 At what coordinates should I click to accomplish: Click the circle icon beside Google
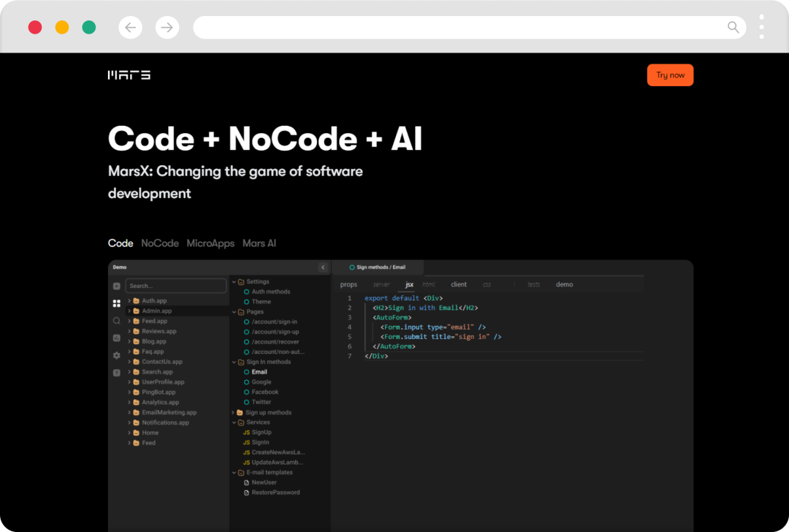247,382
